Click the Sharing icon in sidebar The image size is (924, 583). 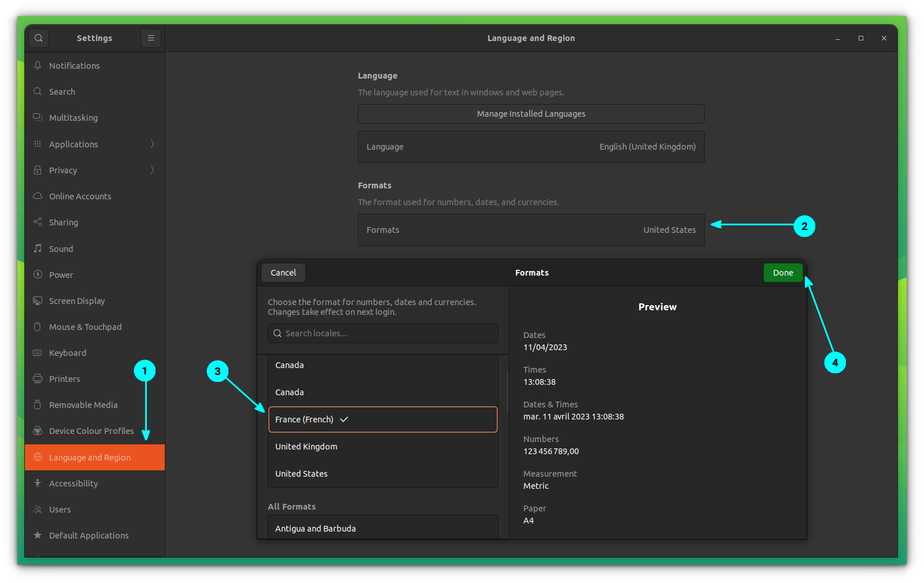[x=38, y=222]
